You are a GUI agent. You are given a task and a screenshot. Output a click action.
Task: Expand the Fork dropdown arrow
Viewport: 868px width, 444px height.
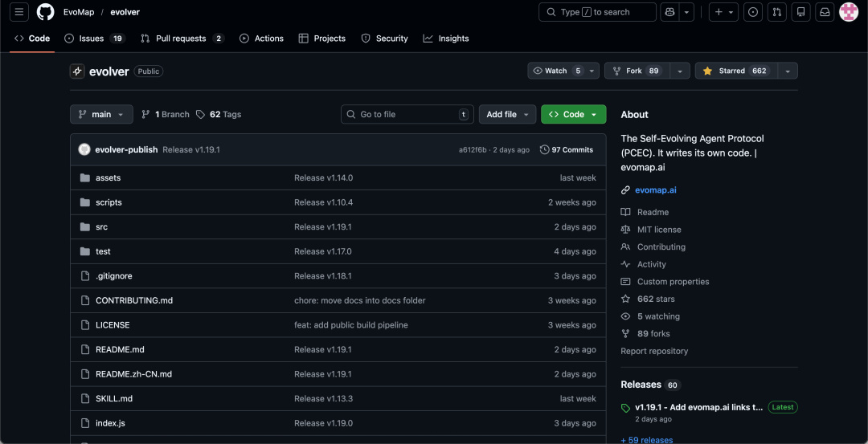click(x=680, y=71)
